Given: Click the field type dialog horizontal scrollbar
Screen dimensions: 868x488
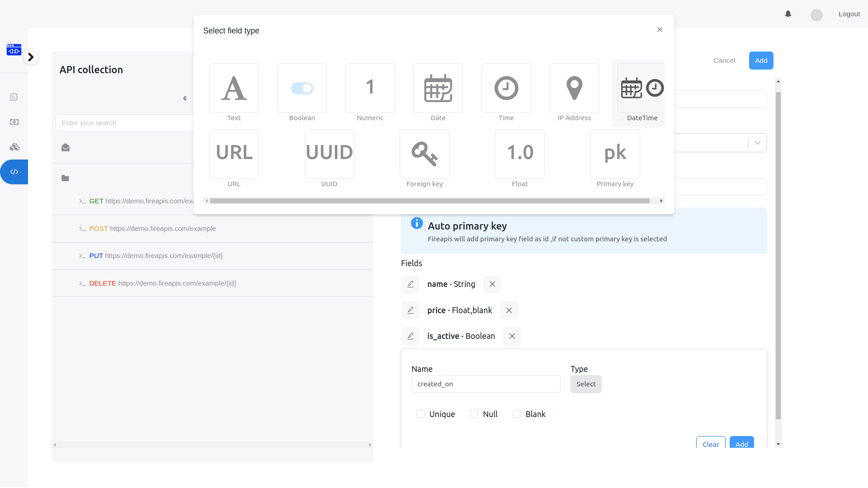Looking at the screenshot, I should [x=430, y=201].
